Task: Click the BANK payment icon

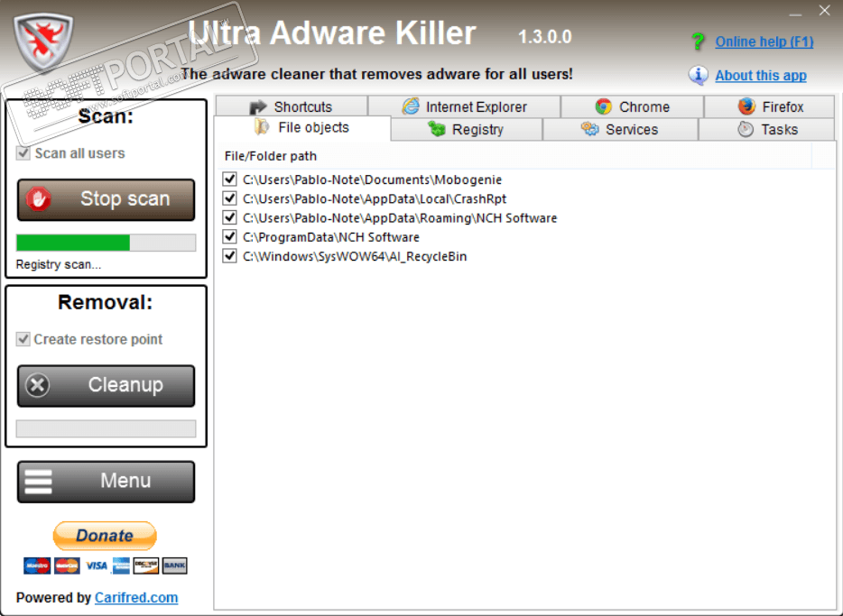Action: click(x=175, y=565)
